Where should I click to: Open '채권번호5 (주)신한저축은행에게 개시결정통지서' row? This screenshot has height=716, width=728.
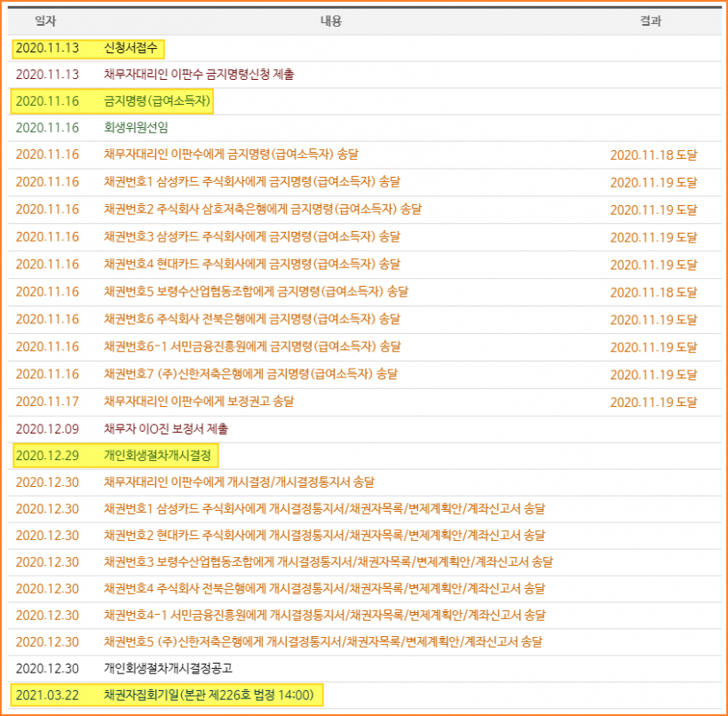322,641
